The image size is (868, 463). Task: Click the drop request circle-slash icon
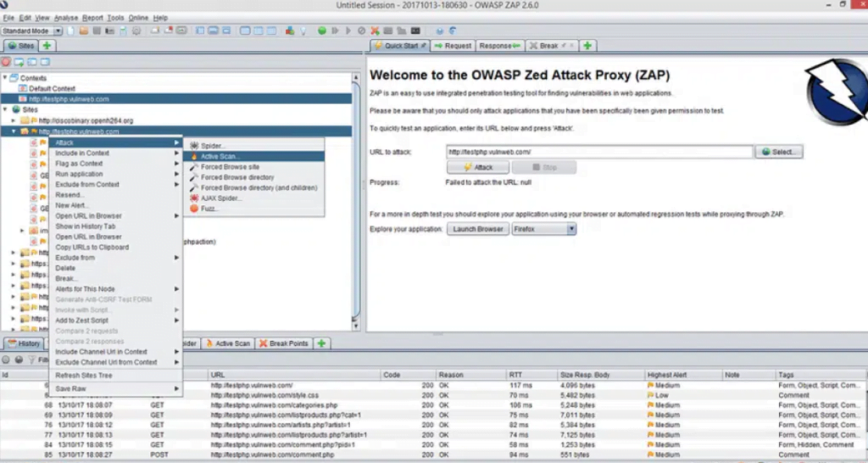tap(361, 31)
